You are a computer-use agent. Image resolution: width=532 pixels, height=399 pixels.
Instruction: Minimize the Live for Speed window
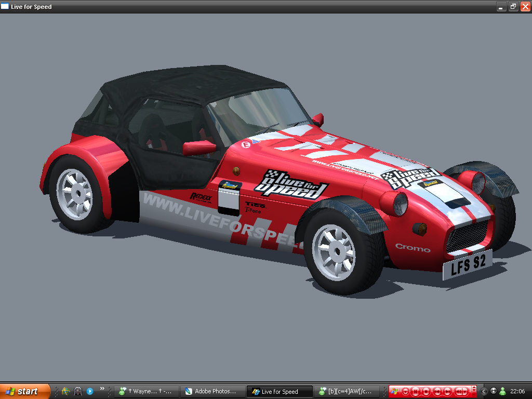tap(501, 6)
